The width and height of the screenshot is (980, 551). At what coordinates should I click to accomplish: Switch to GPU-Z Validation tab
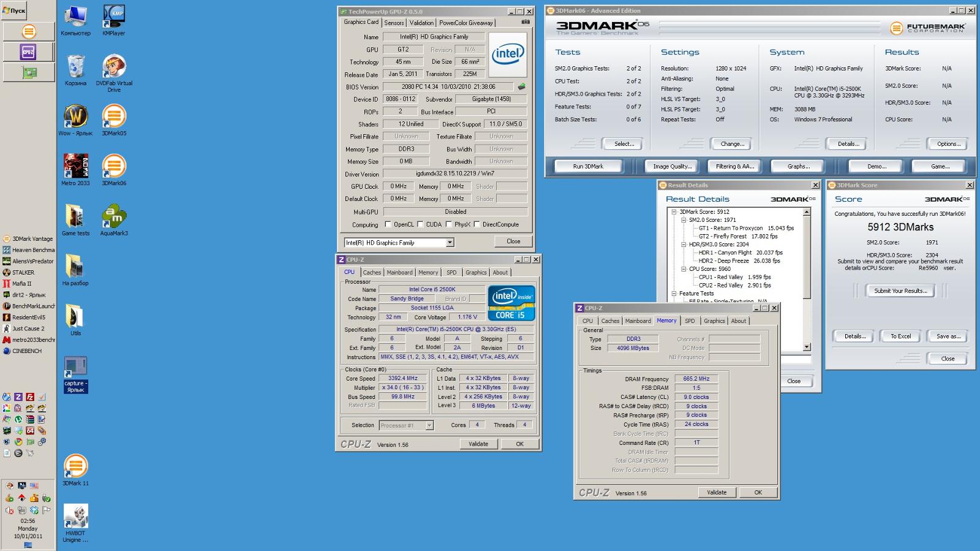click(x=421, y=23)
